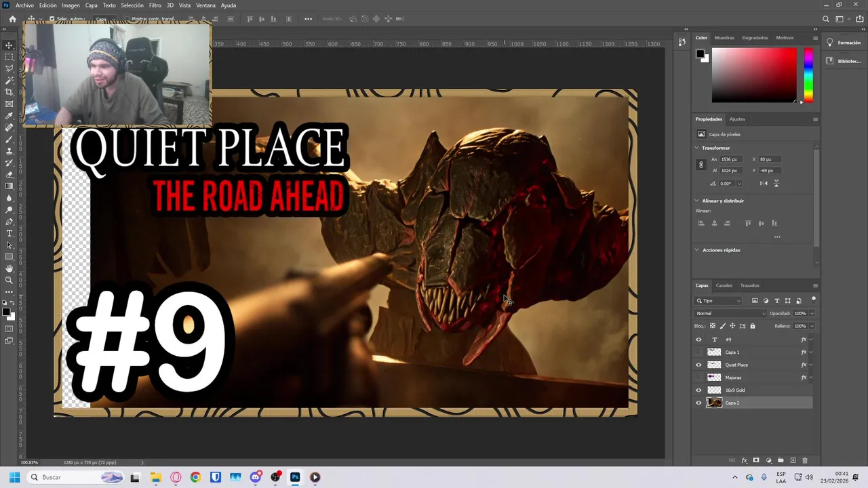868x488 pixels.
Task: Toggle the layer filtering switch
Action: [x=814, y=300]
